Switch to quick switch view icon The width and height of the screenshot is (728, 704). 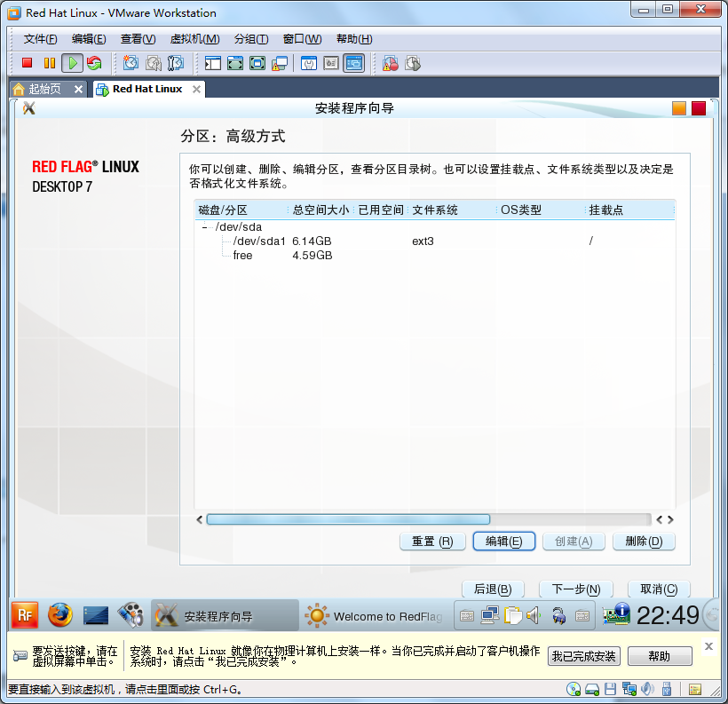[235, 63]
